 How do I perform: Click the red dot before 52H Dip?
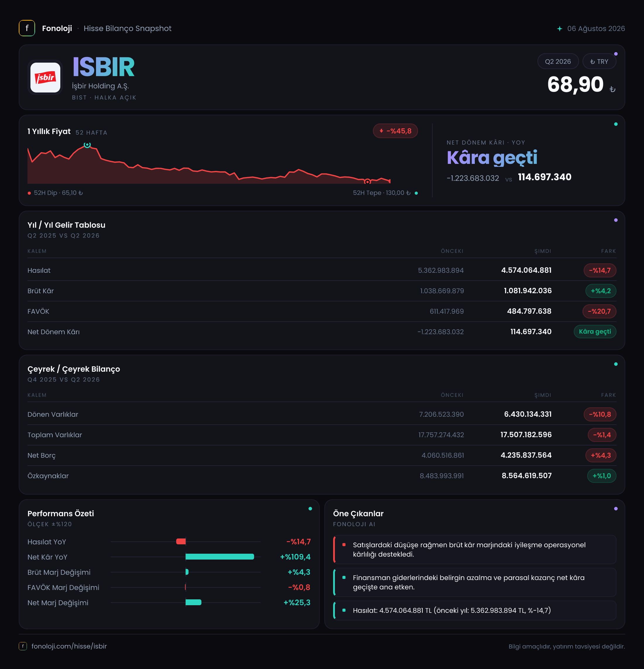pos(29,193)
